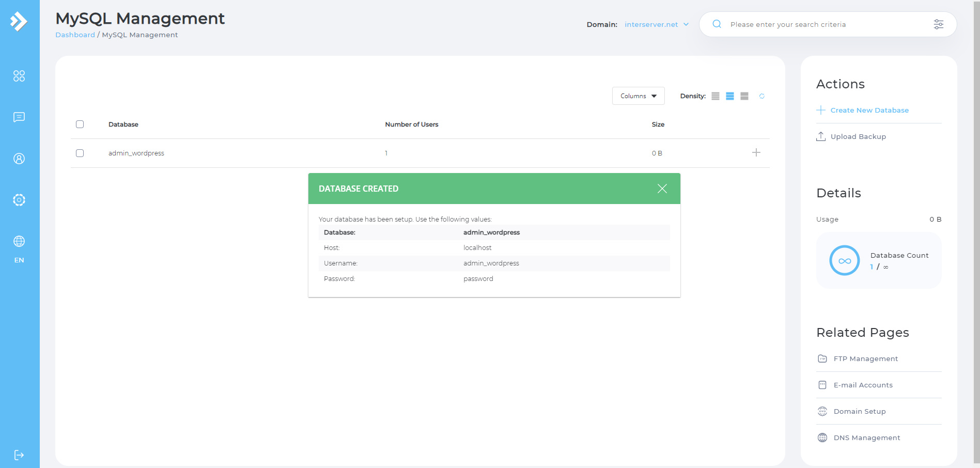Open the search filter sliders icon
Screen dimensions: 980x468
click(939, 24)
